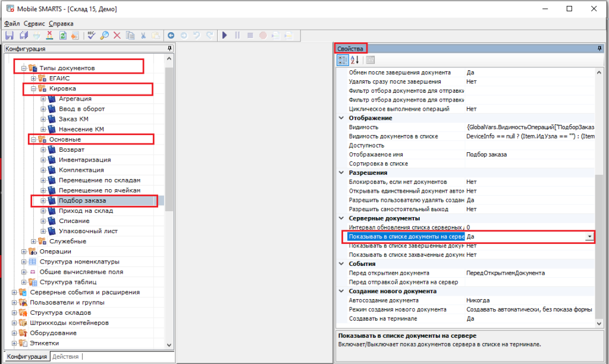This screenshot has width=609, height=364.
Task: Open dropdown for Показывать в списке документы на сервере
Action: pos(589,237)
